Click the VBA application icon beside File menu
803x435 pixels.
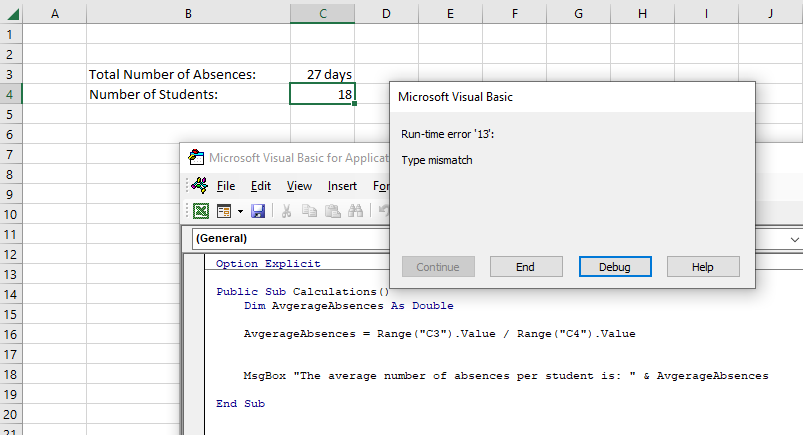click(200, 185)
